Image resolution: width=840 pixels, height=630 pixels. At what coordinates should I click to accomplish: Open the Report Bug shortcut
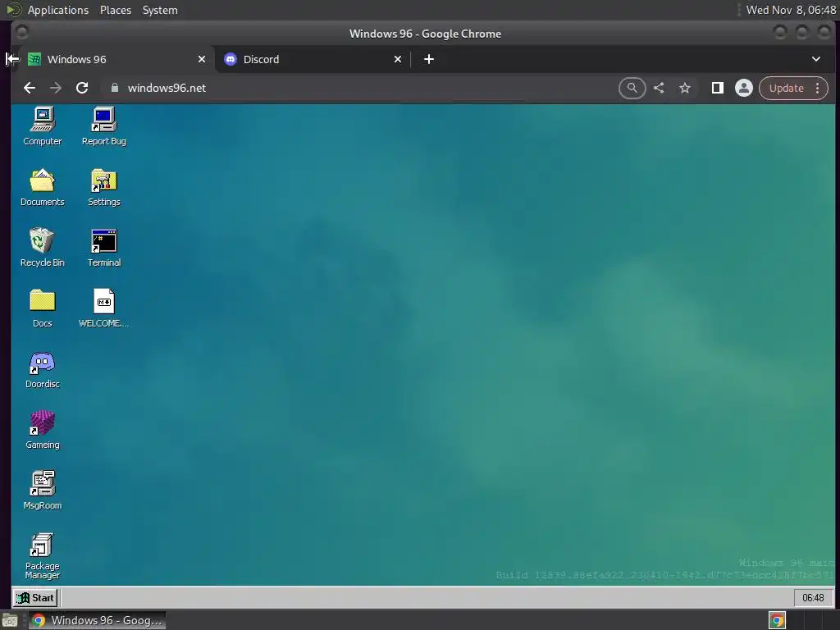tap(104, 126)
